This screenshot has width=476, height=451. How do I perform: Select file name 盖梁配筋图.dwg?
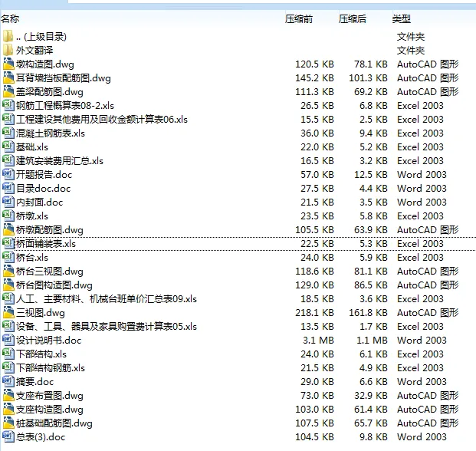[50, 92]
